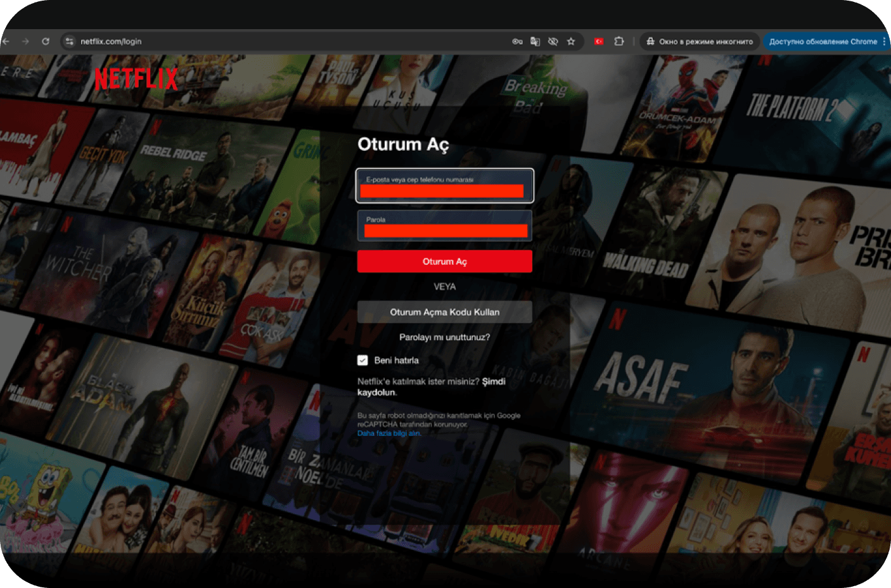
Task: Open the extensions puzzle icon
Action: [619, 41]
